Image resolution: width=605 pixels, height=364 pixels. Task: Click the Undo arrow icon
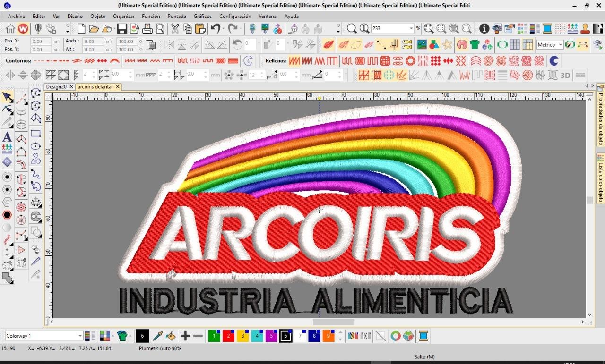[x=215, y=29]
